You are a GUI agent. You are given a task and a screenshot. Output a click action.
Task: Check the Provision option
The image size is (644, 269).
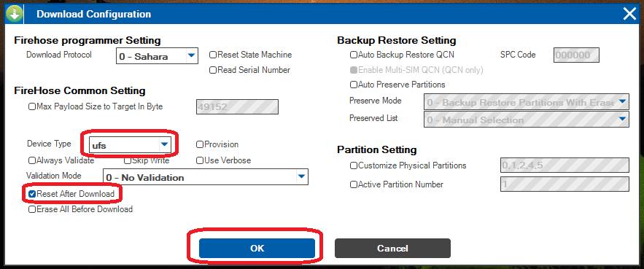tap(200, 144)
